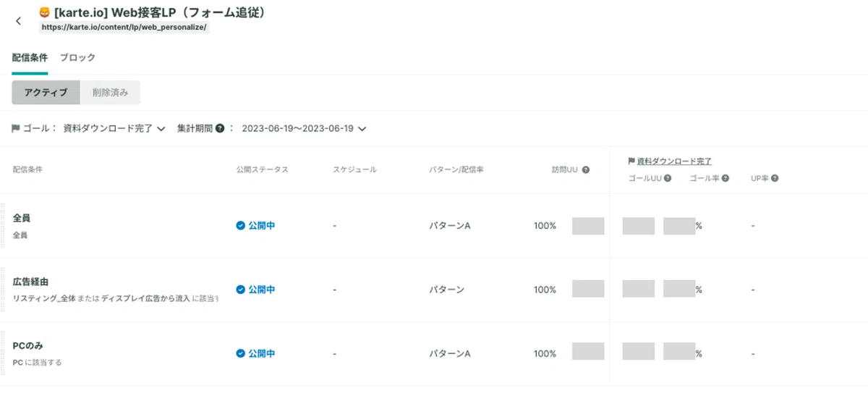Click help icon beside UP率 header

[774, 178]
